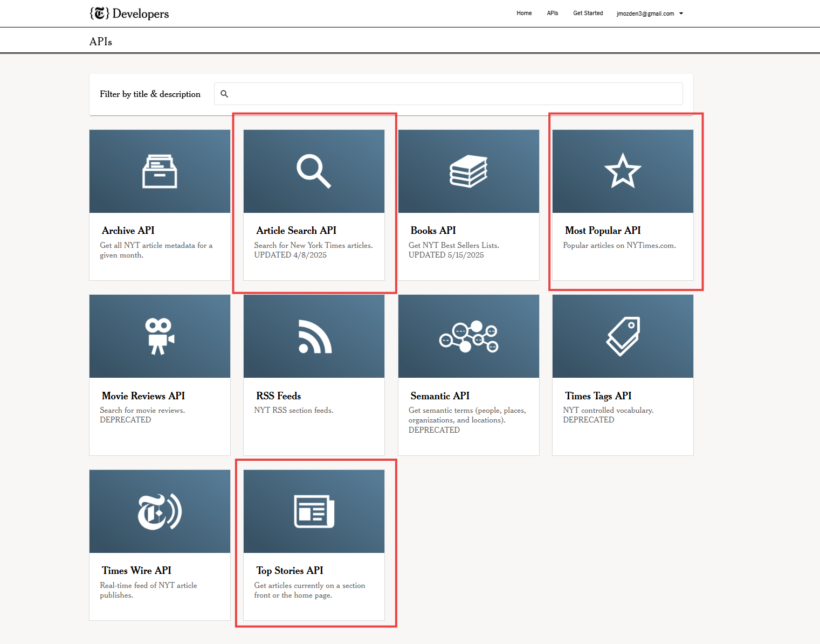Open the Movie Reviews camera icon
Screen dimensions: 820x644
160,336
